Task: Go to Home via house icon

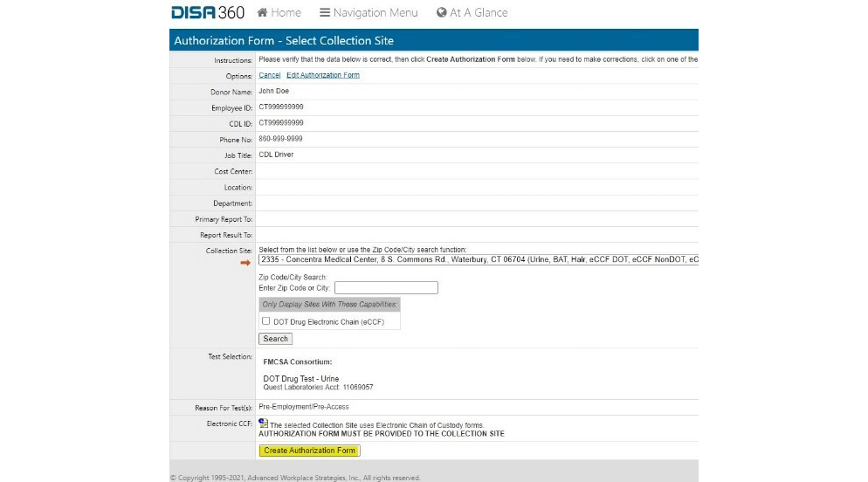Action: [262, 13]
